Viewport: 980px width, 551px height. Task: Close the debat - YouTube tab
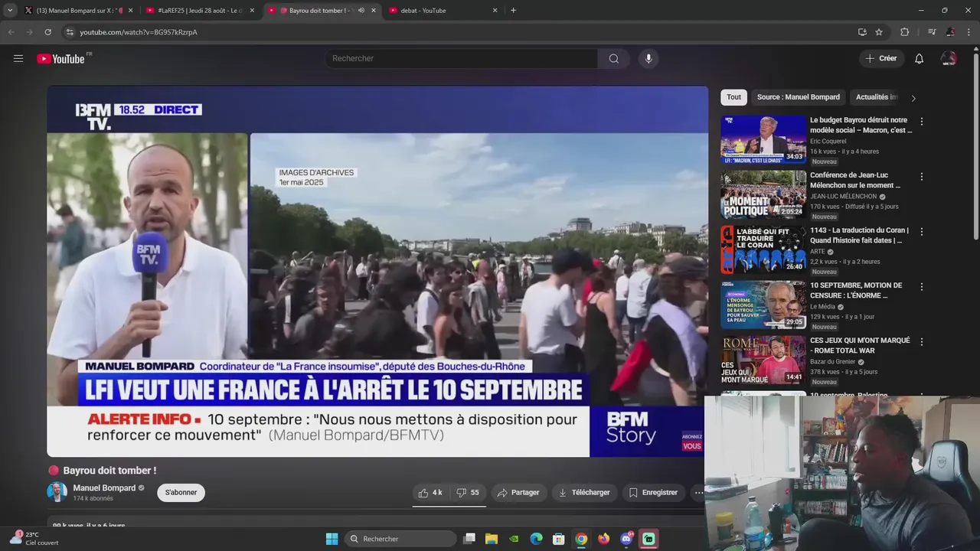coord(495,11)
